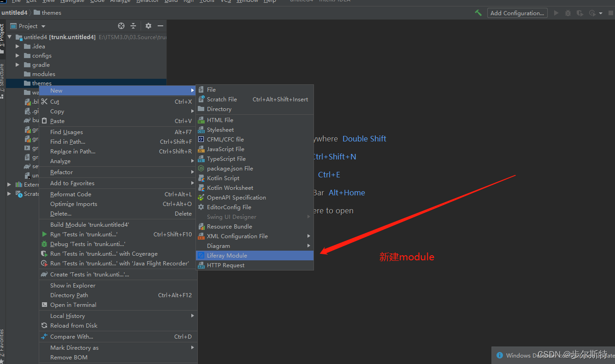The height and width of the screenshot is (364, 615).
Task: Select the modules folder
Action: (44, 74)
